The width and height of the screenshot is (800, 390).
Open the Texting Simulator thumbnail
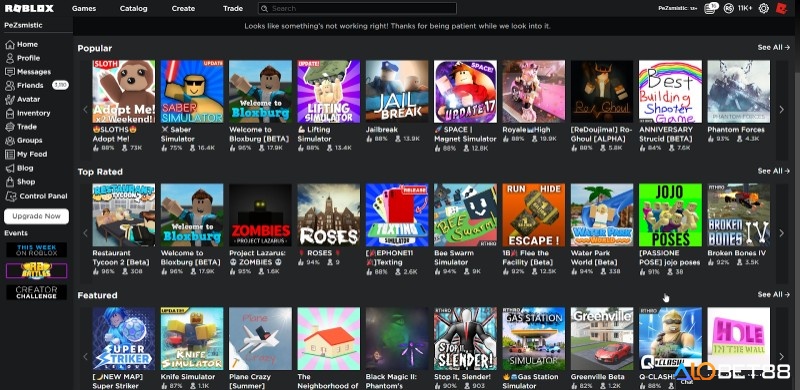[x=397, y=215]
